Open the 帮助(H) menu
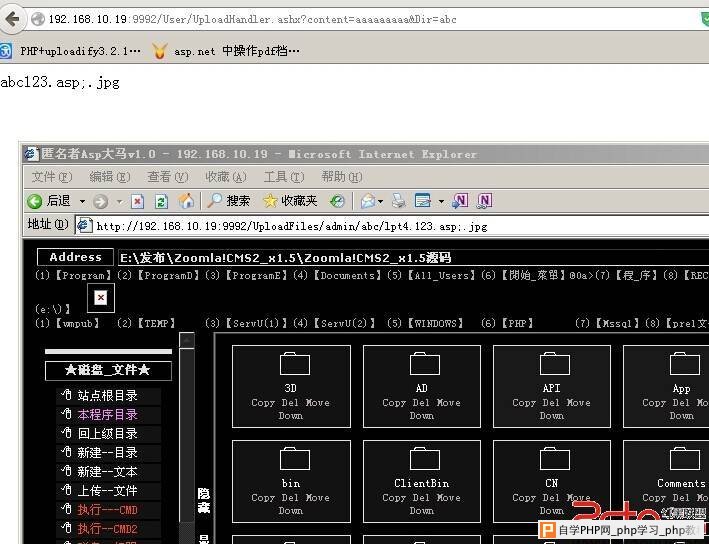This screenshot has width=709, height=544. (342, 177)
